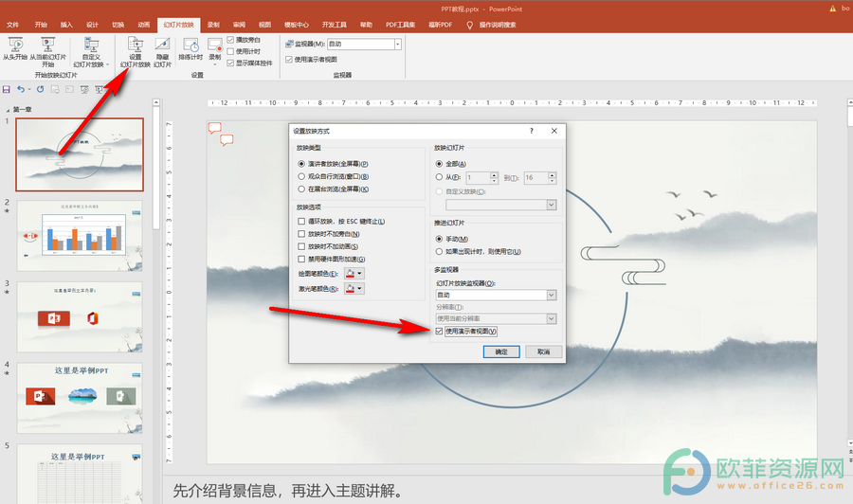This screenshot has height=504, width=853.
Task: Click 取消 button in dialog
Action: pyautogui.click(x=543, y=351)
